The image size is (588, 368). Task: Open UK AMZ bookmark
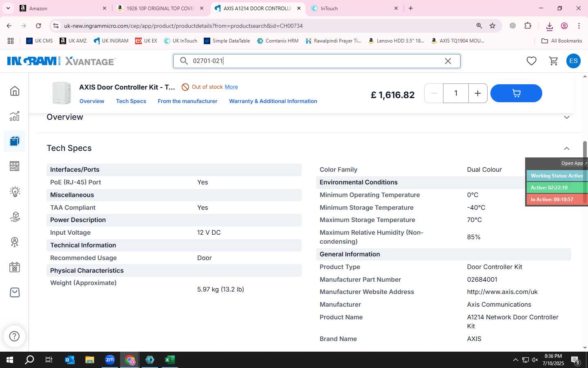(73, 41)
